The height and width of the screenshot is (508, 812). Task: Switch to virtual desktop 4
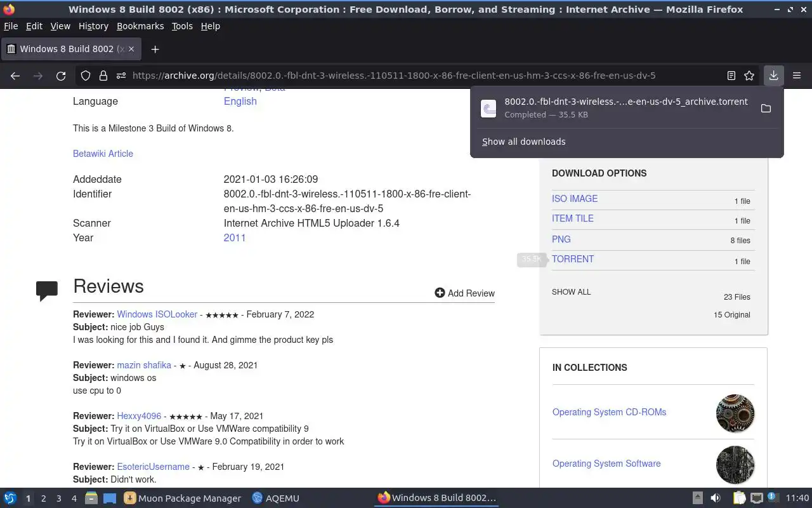click(x=74, y=498)
